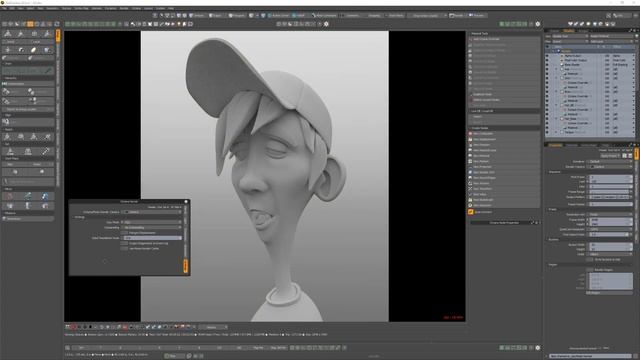640x360 pixels.
Task: Click the red circle icon in the preview toolbar
Action: point(73,327)
